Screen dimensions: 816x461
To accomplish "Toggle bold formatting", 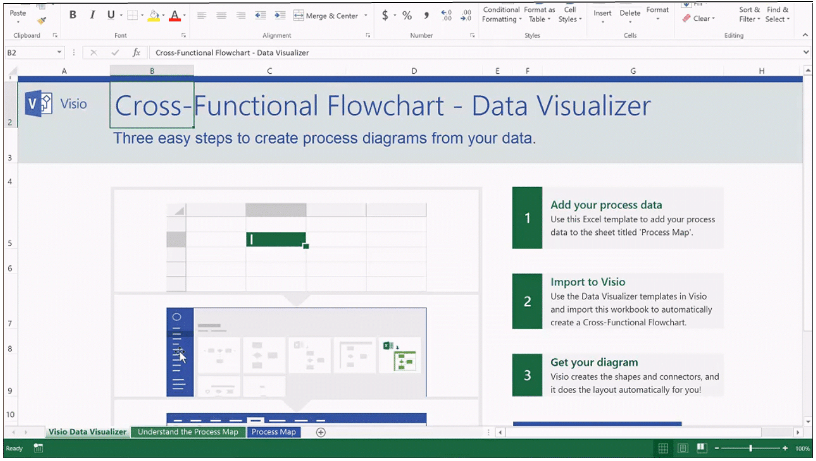I will (x=73, y=16).
